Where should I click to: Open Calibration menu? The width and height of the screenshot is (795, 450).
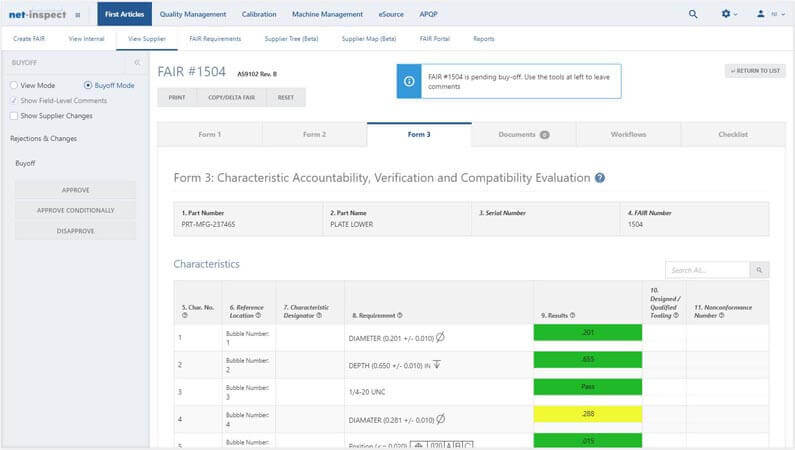[259, 14]
